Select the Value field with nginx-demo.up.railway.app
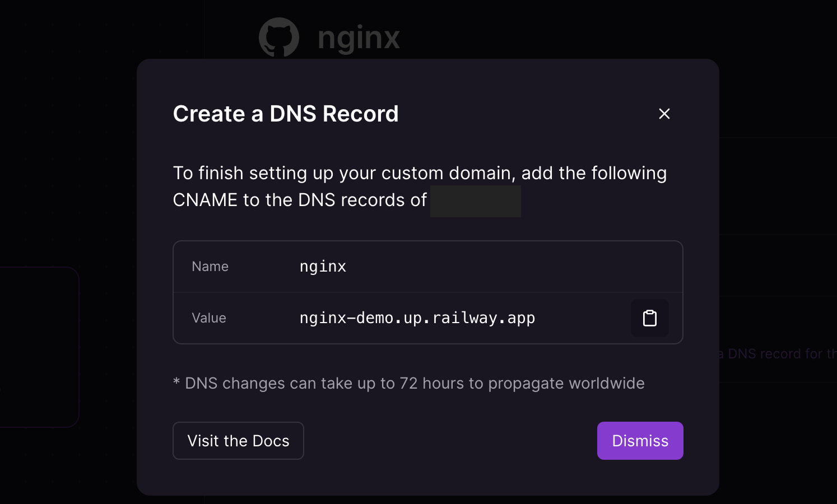The height and width of the screenshot is (504, 837). [417, 318]
